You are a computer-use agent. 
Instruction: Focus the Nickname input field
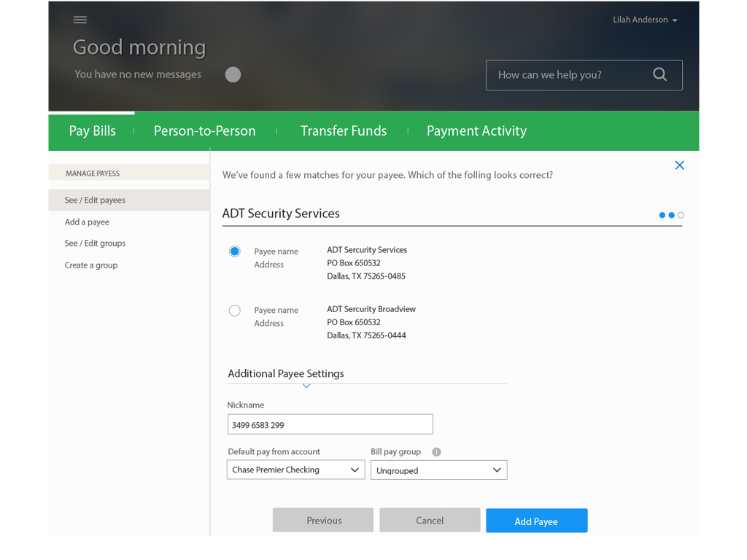pyautogui.click(x=330, y=424)
